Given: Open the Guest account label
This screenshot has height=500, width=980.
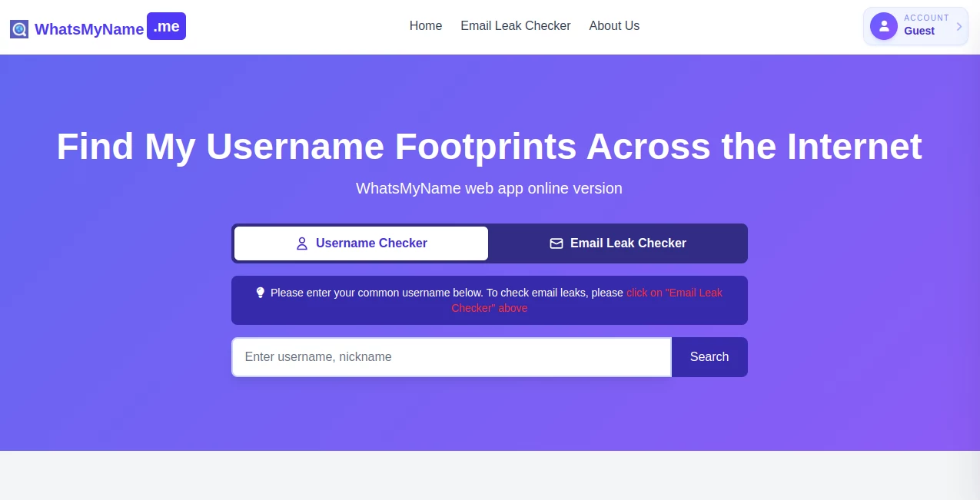Looking at the screenshot, I should pos(919,31).
